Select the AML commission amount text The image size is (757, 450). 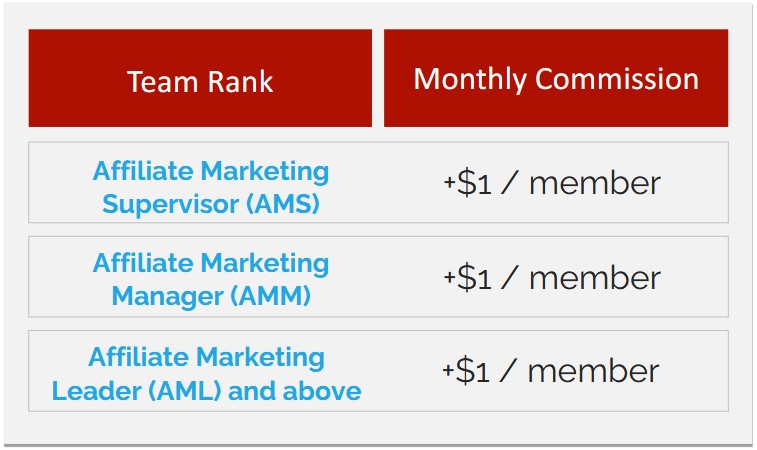coord(550,371)
